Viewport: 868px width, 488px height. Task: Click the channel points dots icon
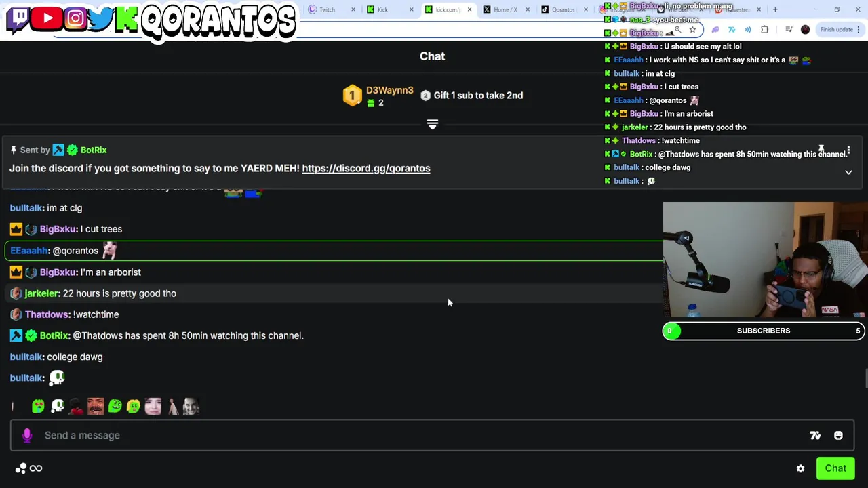pyautogui.click(x=21, y=468)
